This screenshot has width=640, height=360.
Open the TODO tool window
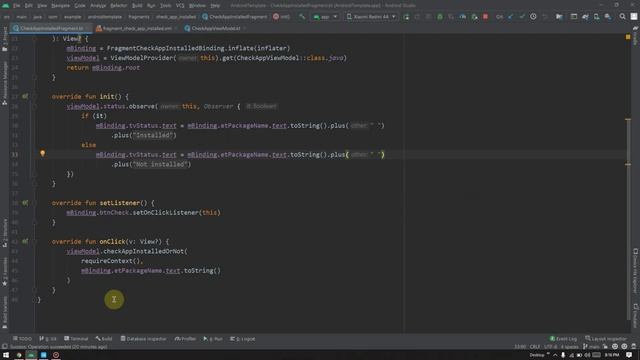(22, 339)
